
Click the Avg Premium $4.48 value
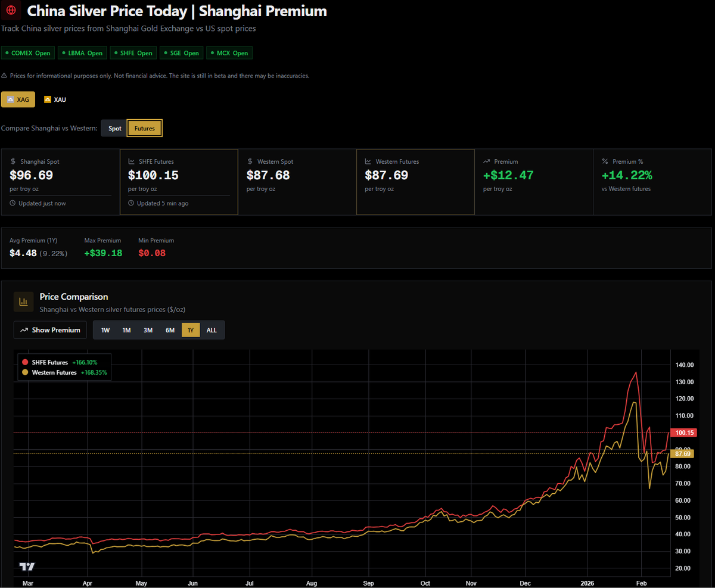tap(23, 253)
